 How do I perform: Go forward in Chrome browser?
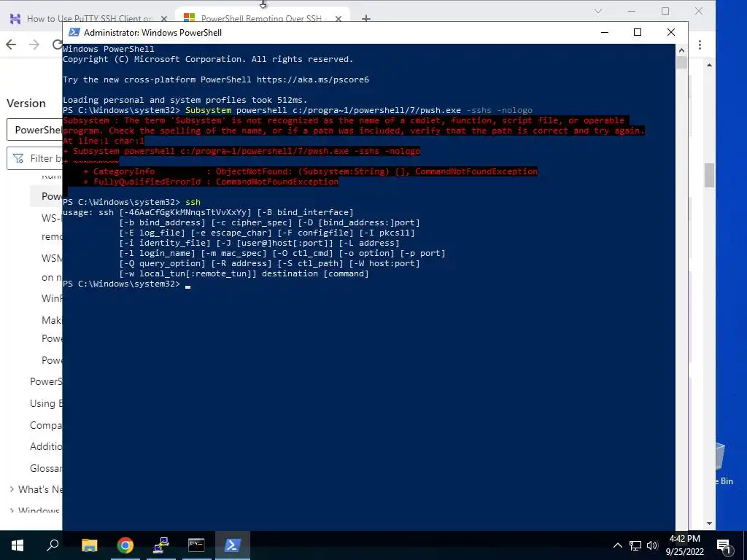(34, 44)
